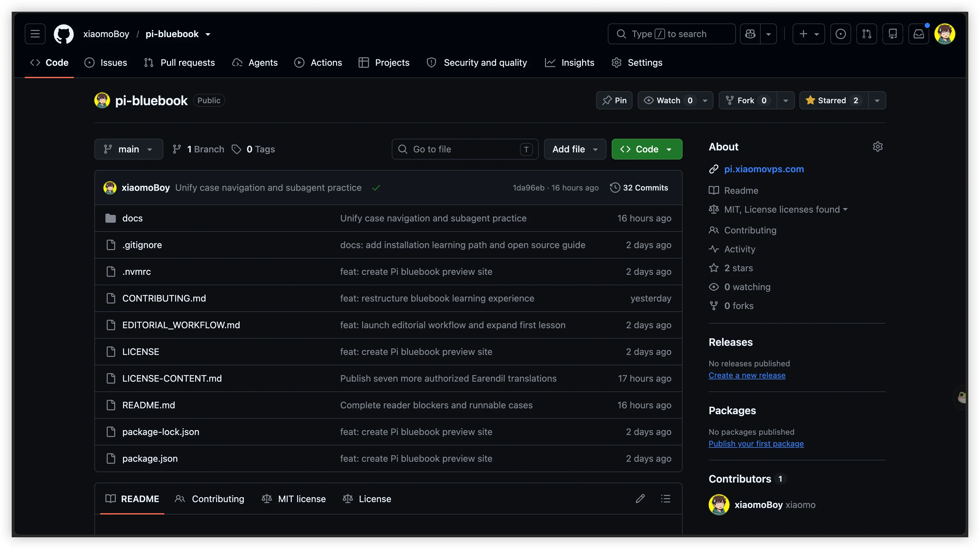Click Publish your first package link
The width and height of the screenshot is (980, 549).
point(756,444)
